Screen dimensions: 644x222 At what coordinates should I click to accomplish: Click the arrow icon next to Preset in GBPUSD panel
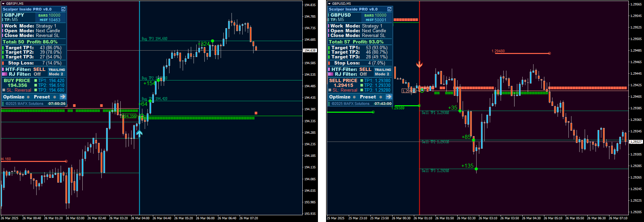click(389, 97)
